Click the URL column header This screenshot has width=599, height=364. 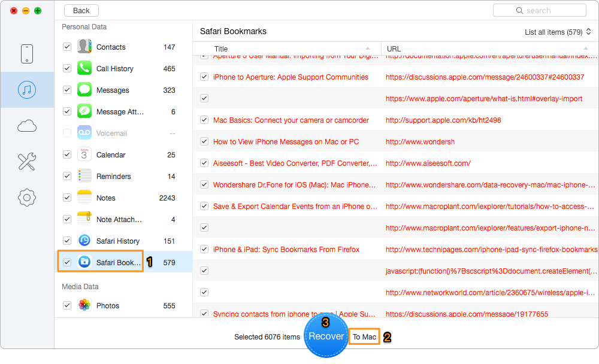click(490, 48)
